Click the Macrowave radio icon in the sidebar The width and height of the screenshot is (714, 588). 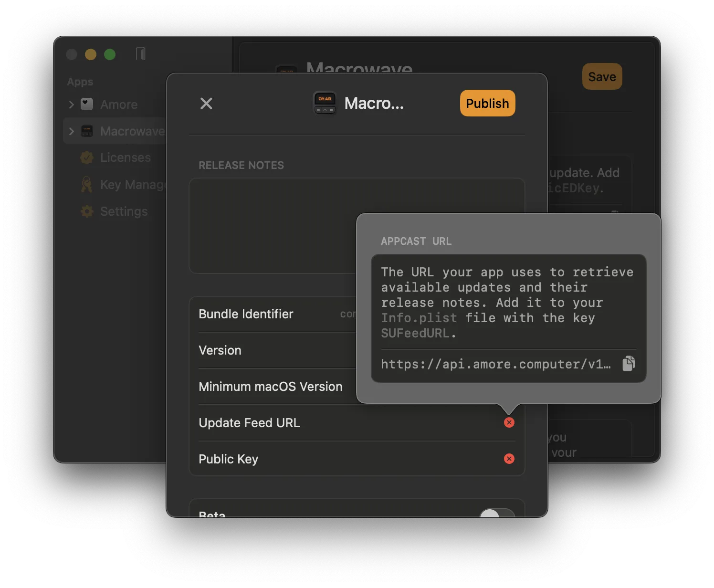click(x=86, y=131)
